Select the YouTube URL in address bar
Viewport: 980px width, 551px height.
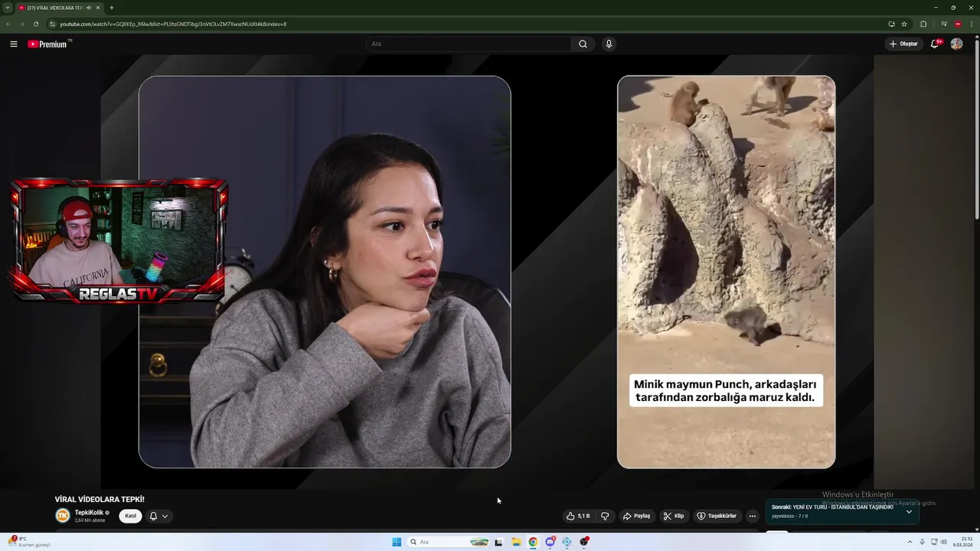(173, 24)
